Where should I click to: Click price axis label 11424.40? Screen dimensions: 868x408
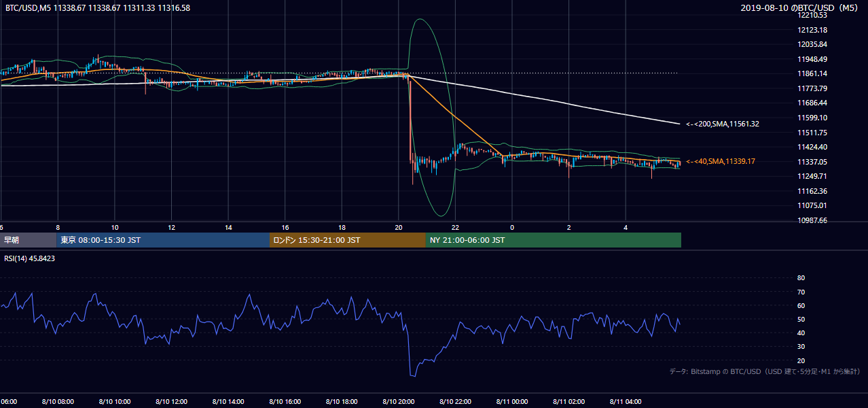click(812, 147)
